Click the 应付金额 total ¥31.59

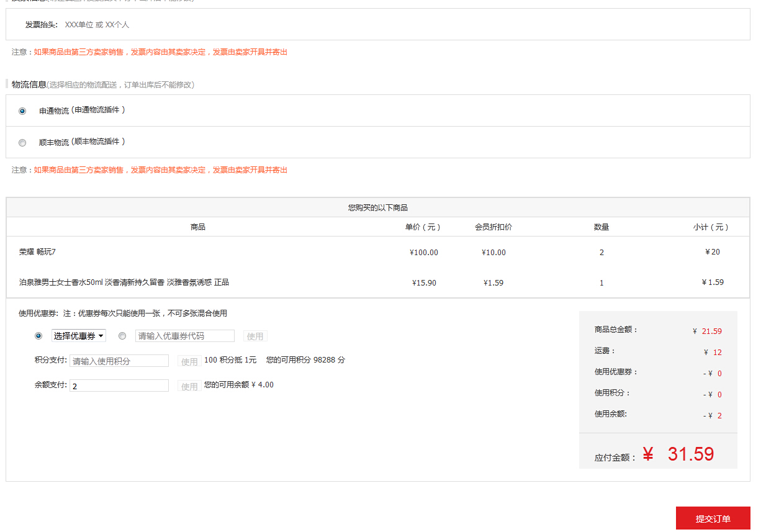click(678, 454)
